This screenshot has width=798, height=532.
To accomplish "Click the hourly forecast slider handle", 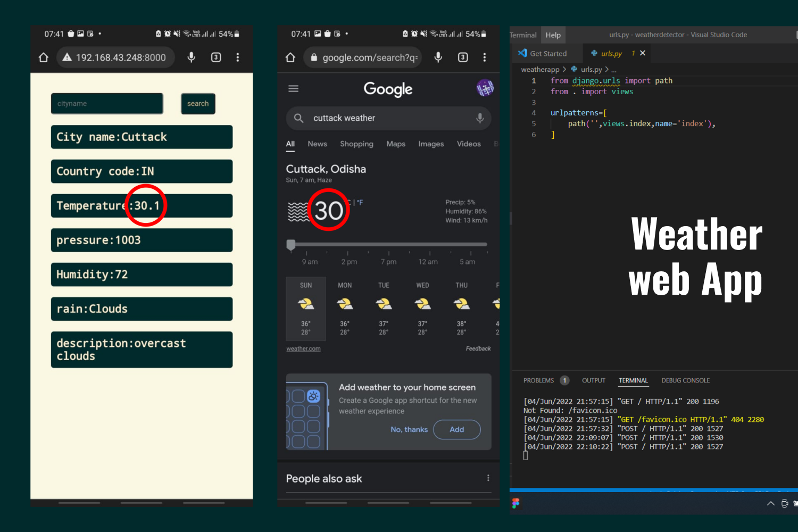I will click(291, 245).
